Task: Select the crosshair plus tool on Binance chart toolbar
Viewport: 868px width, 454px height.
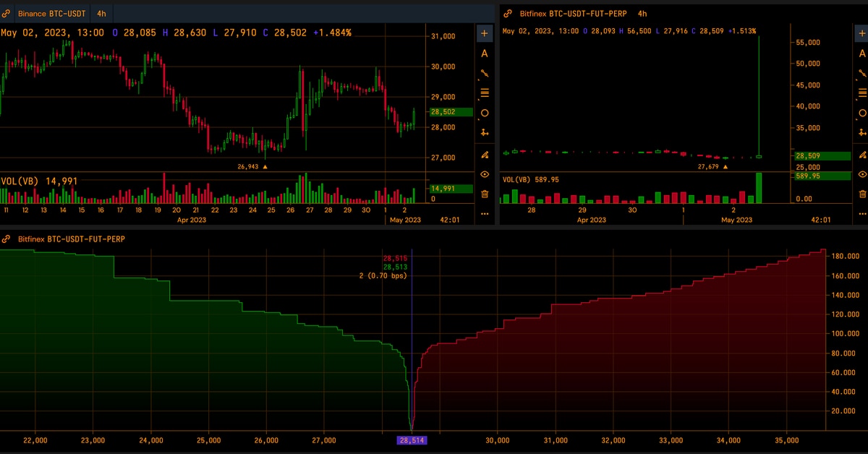Action: (x=485, y=33)
